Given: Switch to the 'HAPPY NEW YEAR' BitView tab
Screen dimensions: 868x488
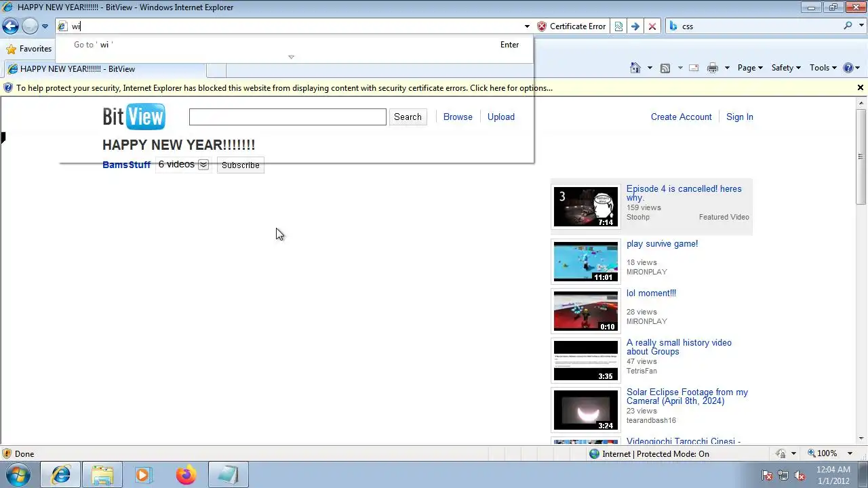Looking at the screenshot, I should tap(104, 69).
